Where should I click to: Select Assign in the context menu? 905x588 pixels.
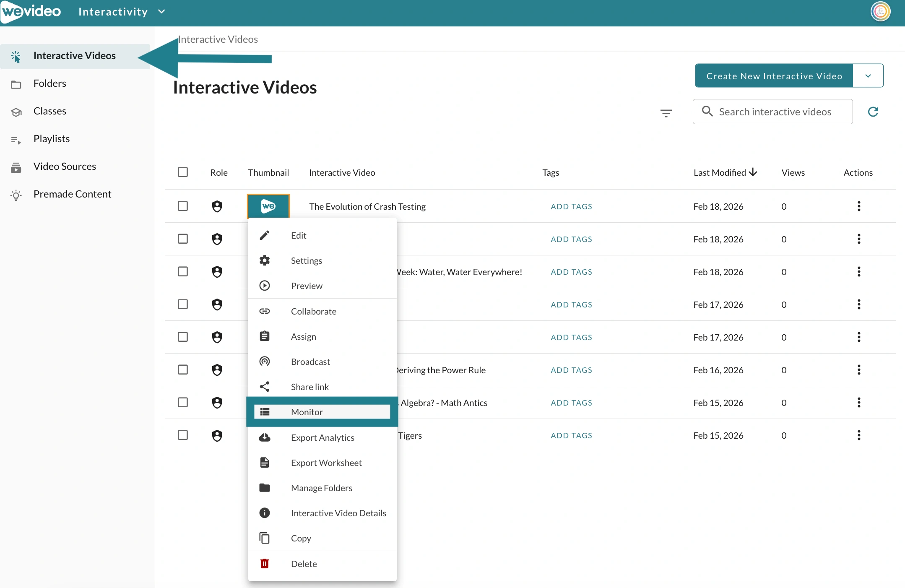tap(322, 336)
